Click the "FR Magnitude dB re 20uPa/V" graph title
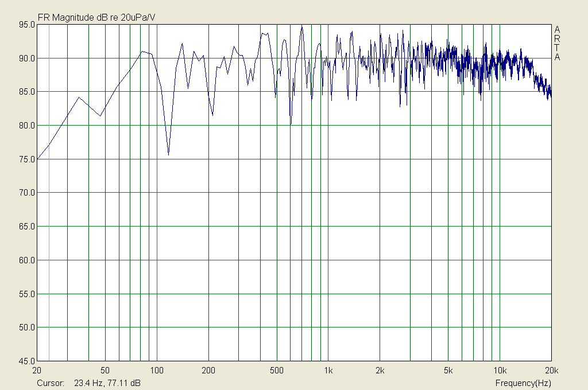 (96, 18)
